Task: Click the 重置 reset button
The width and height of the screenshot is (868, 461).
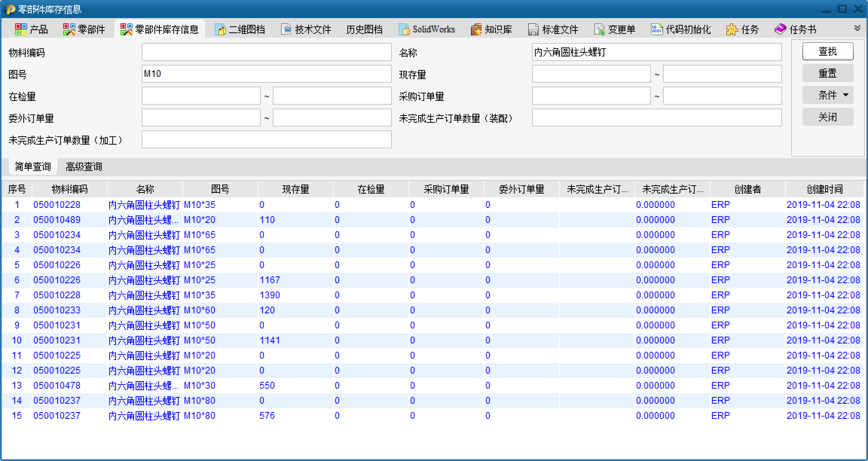Action: tap(828, 73)
